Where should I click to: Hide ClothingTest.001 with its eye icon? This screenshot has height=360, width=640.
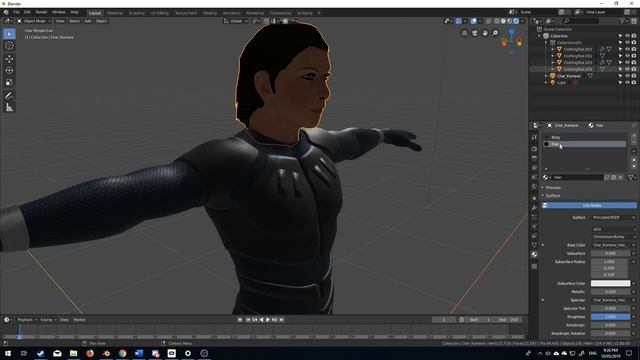point(627,49)
